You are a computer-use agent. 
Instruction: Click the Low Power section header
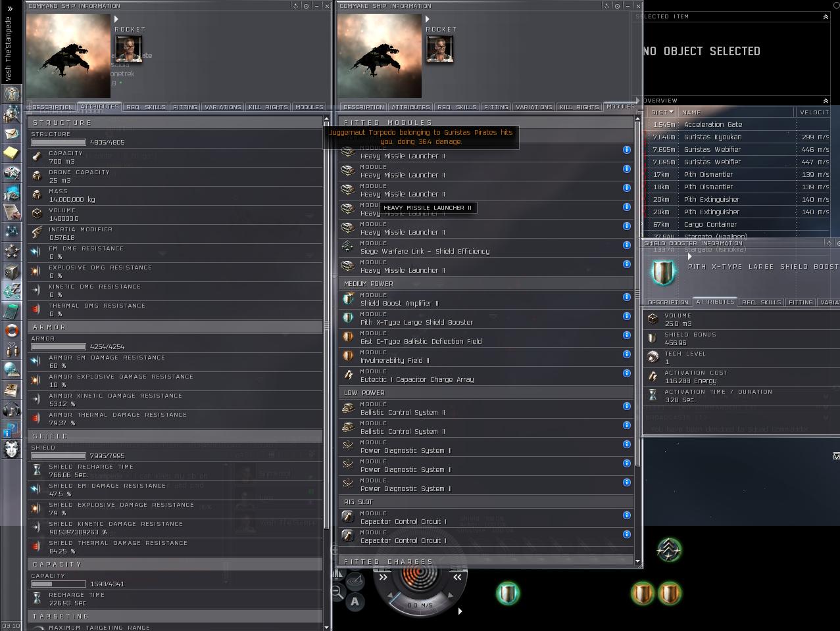click(487, 392)
